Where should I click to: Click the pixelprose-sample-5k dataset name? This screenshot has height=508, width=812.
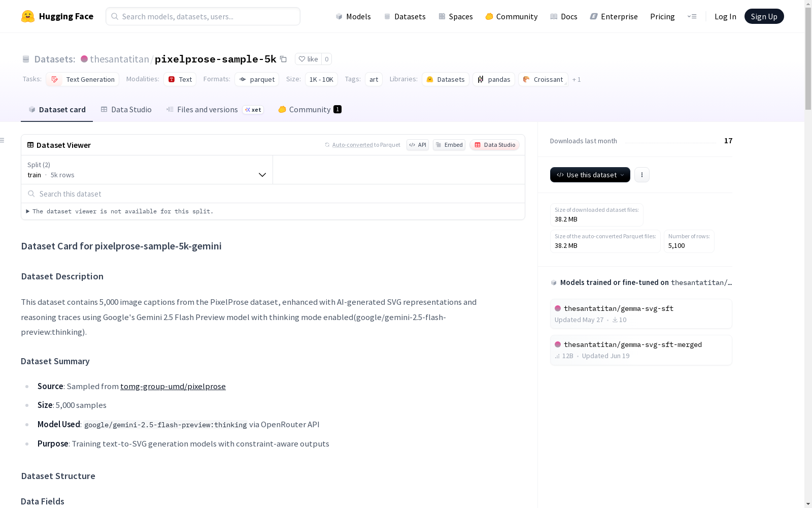216,59
